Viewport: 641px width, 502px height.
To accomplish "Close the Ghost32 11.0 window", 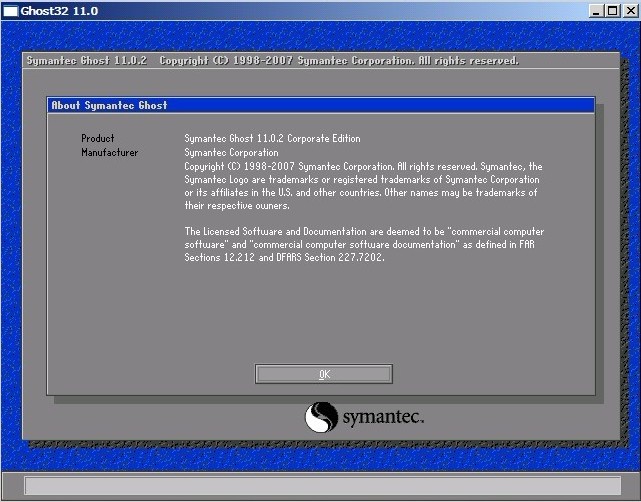I will [629, 10].
